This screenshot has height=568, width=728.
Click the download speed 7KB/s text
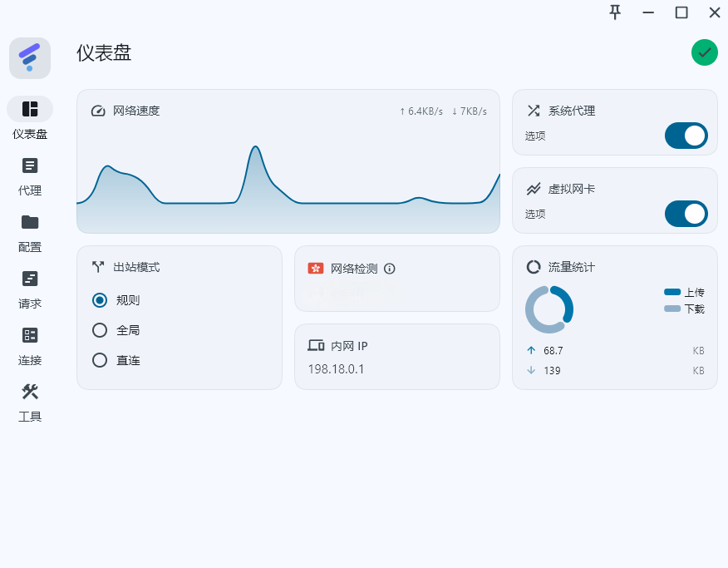tap(470, 111)
